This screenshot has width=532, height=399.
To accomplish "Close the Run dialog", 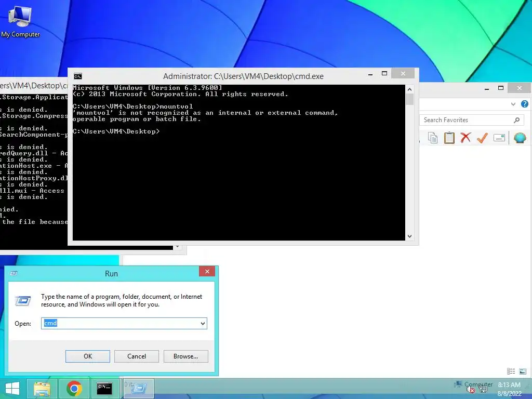I will coord(207,271).
